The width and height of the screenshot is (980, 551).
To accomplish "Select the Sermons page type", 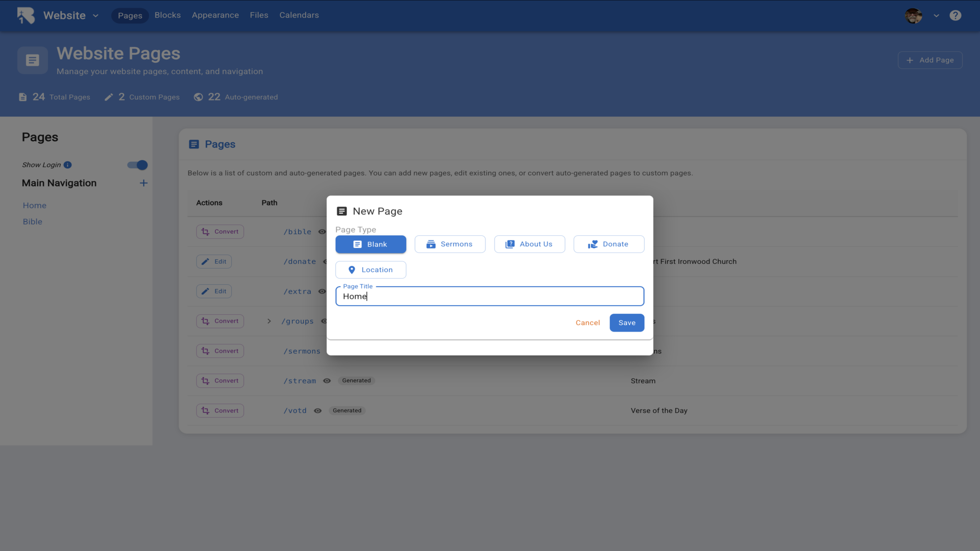I will click(x=450, y=244).
